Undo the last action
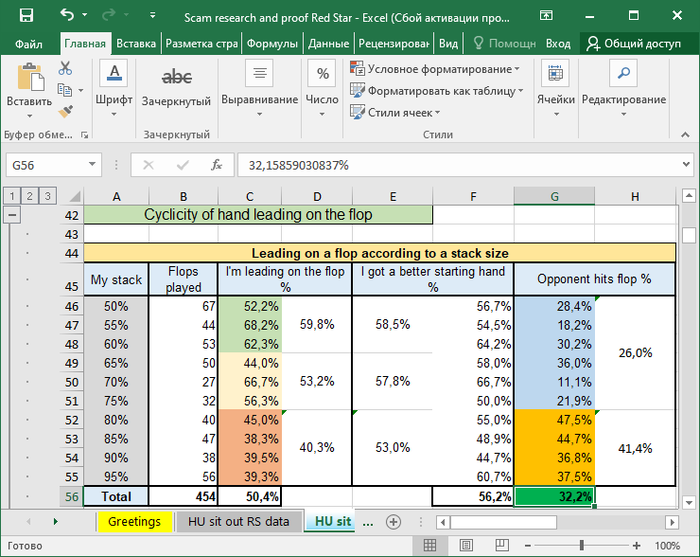Image resolution: width=700 pixels, height=557 pixels. point(67,15)
